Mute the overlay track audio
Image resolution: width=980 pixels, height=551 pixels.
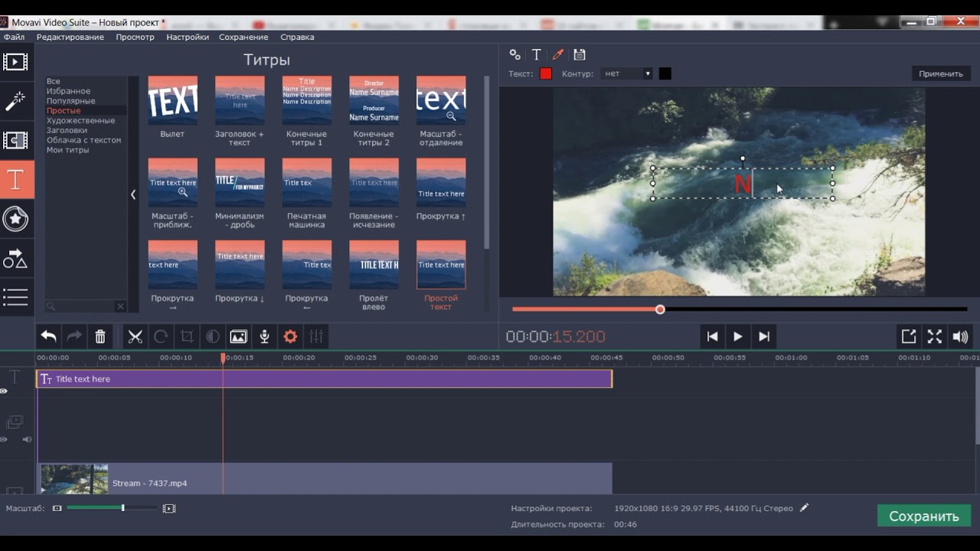[27, 439]
